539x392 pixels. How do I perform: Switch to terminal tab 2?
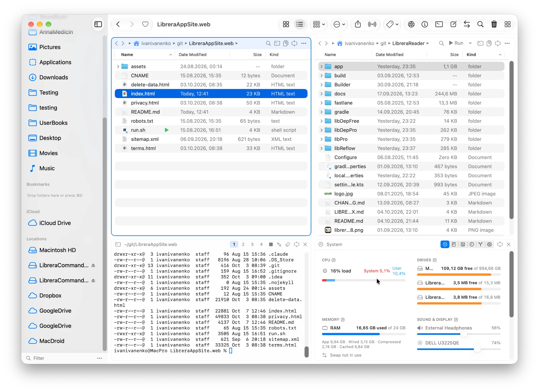coord(243,244)
